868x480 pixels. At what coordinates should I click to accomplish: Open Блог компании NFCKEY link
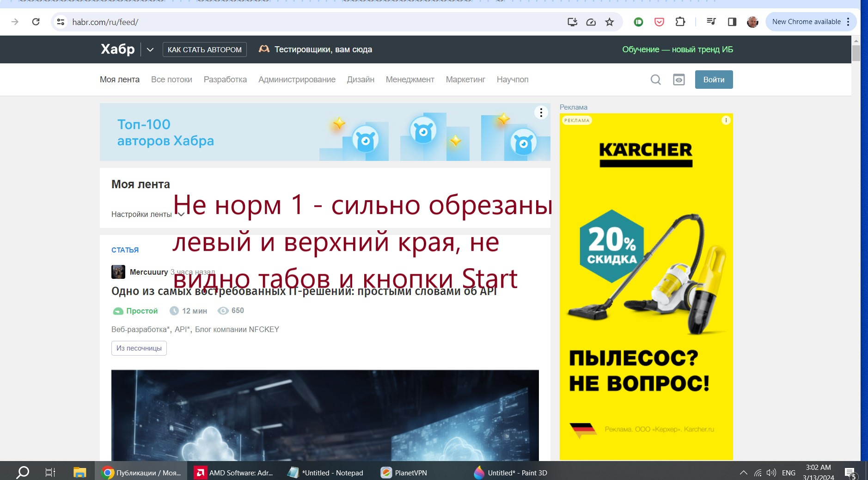tap(237, 329)
